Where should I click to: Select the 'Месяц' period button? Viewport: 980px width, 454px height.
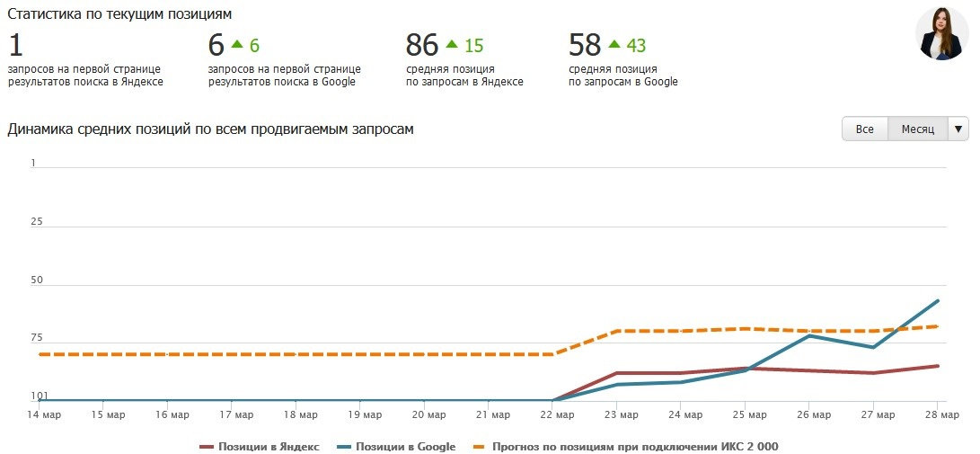click(x=917, y=129)
